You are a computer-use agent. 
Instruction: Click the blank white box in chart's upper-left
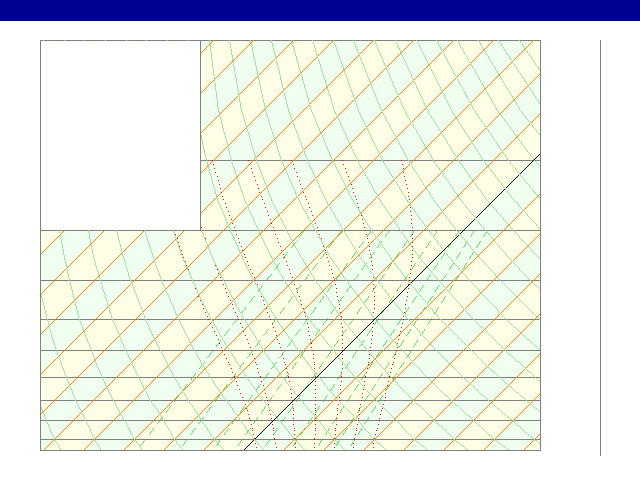120,135
